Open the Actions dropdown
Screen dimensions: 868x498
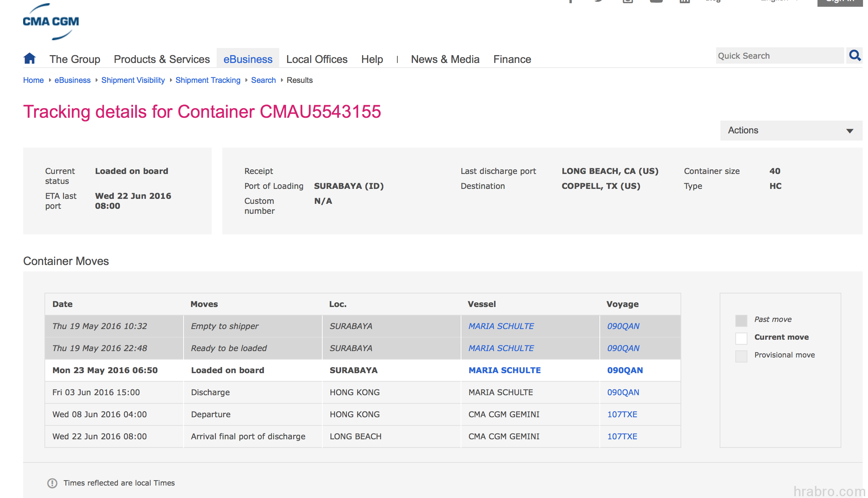point(791,131)
